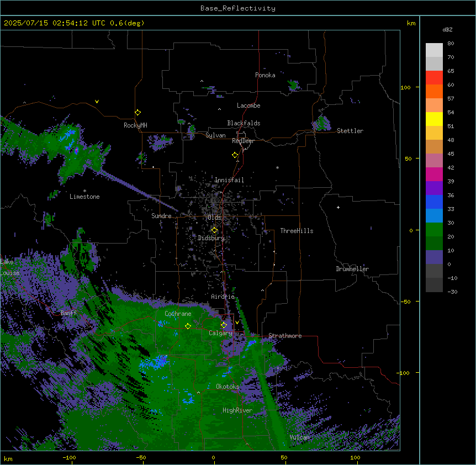Image resolution: width=476 pixels, height=465 pixels.
Task: Click the RockyMH label
Action: [x=135, y=125]
